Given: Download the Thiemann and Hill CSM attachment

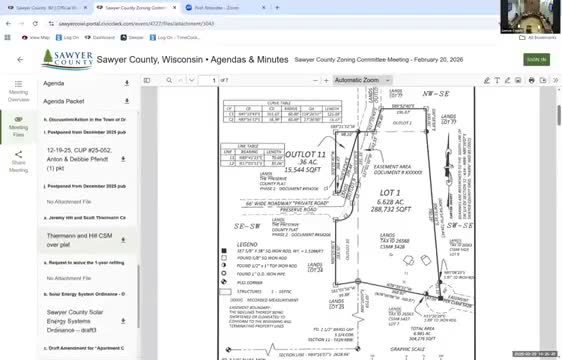Looking at the screenshot, I should 123,240.
